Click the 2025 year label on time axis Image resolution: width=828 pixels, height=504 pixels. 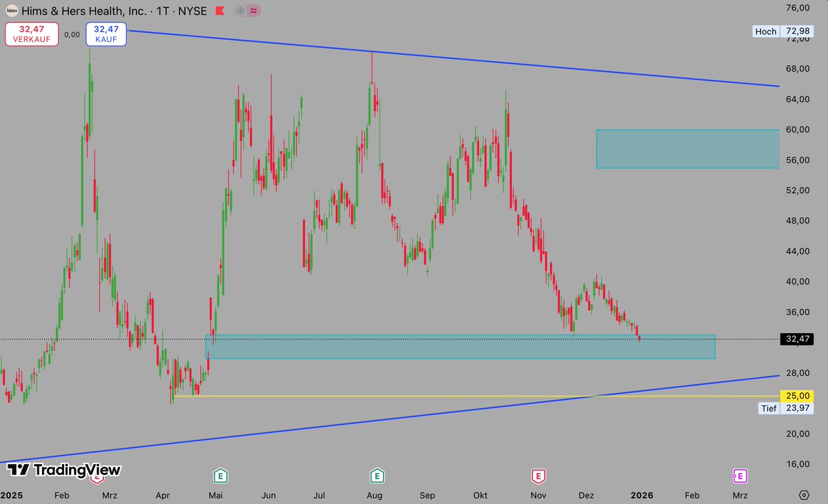click(11, 495)
